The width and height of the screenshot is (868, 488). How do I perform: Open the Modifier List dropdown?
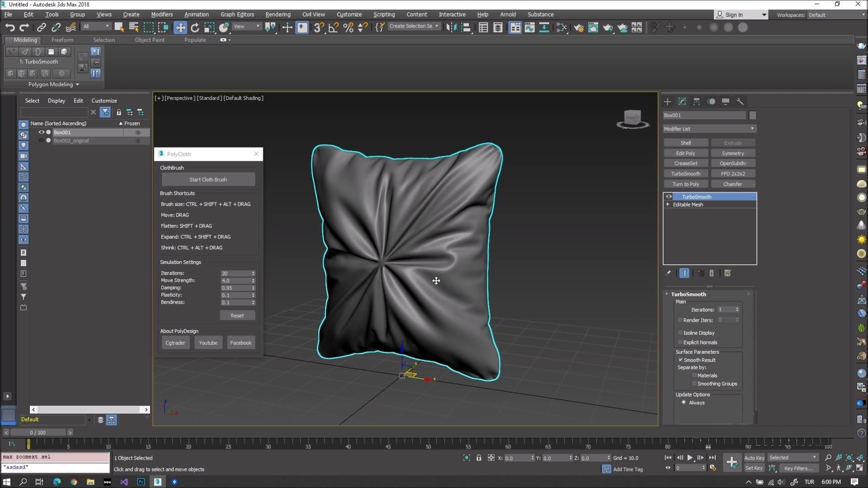pyautogui.click(x=752, y=128)
